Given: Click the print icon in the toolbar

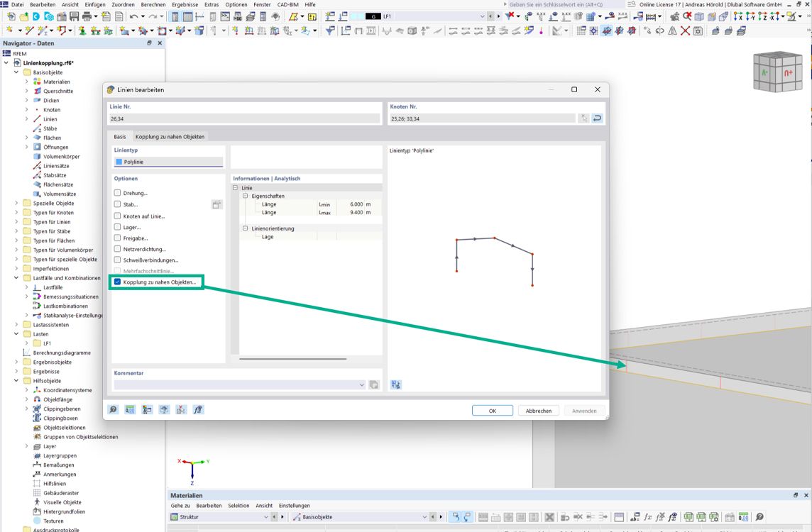Looking at the screenshot, I should [87, 16].
